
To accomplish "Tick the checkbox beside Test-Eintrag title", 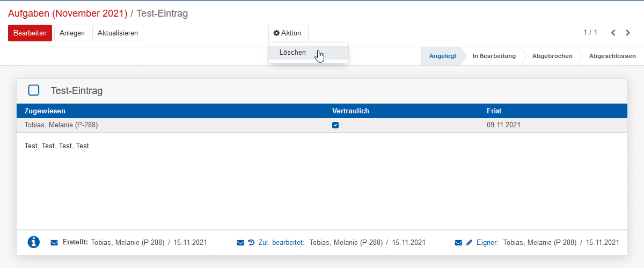I will click(34, 90).
